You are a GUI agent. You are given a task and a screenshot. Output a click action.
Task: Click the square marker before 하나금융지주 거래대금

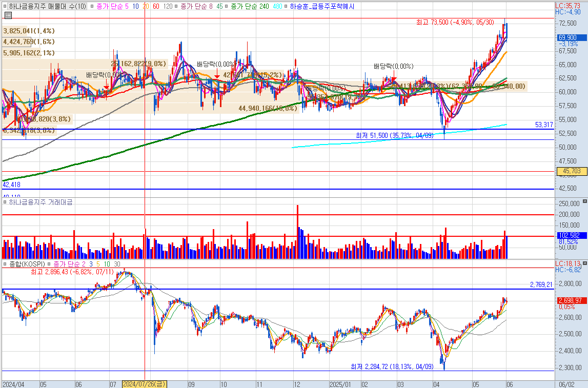coord(5,202)
